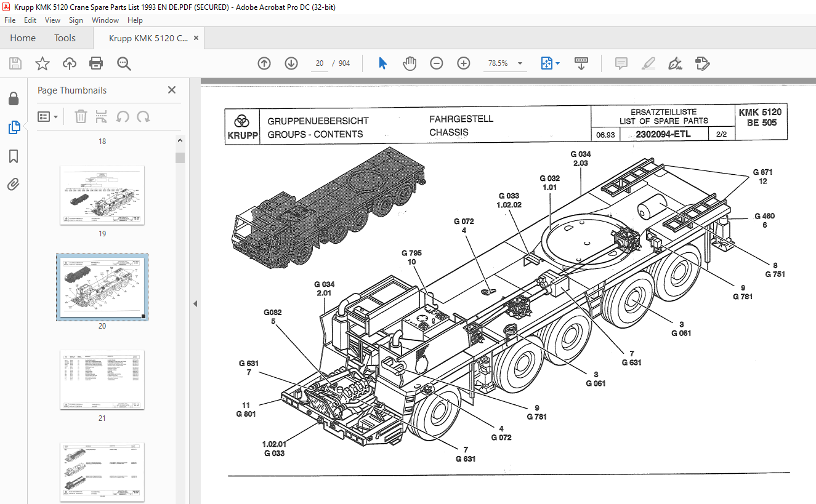This screenshot has height=504, width=816.
Task: Open the Help menu
Action: coord(135,20)
